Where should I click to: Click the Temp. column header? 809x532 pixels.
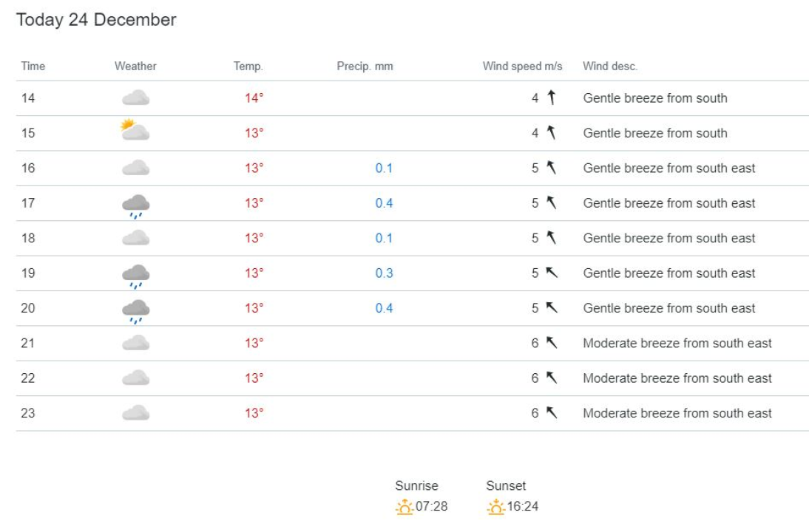[248, 66]
